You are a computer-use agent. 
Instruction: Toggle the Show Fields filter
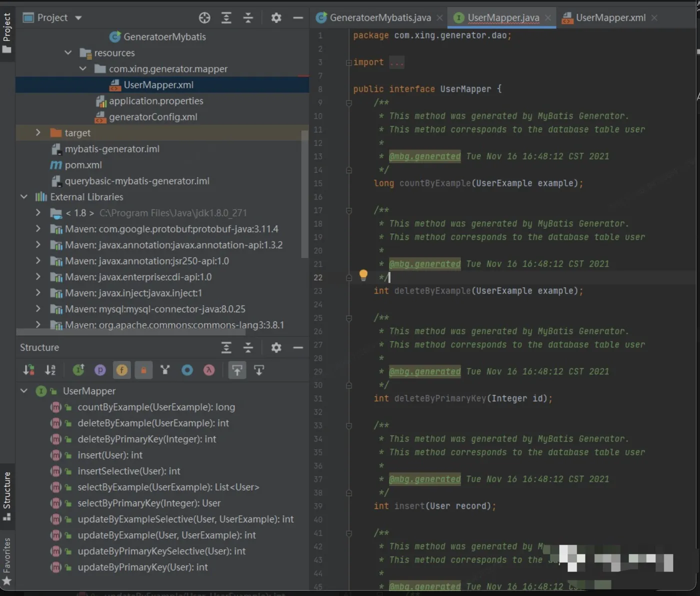click(x=121, y=370)
